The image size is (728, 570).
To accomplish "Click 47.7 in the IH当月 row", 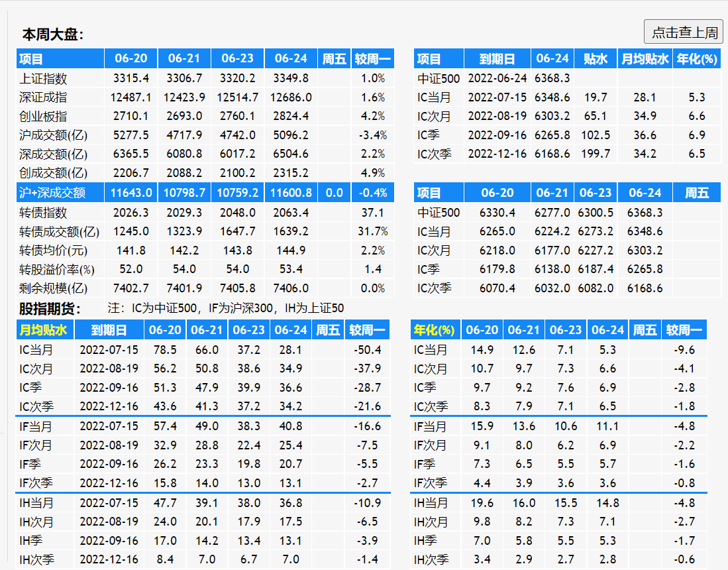I will coord(165,502).
